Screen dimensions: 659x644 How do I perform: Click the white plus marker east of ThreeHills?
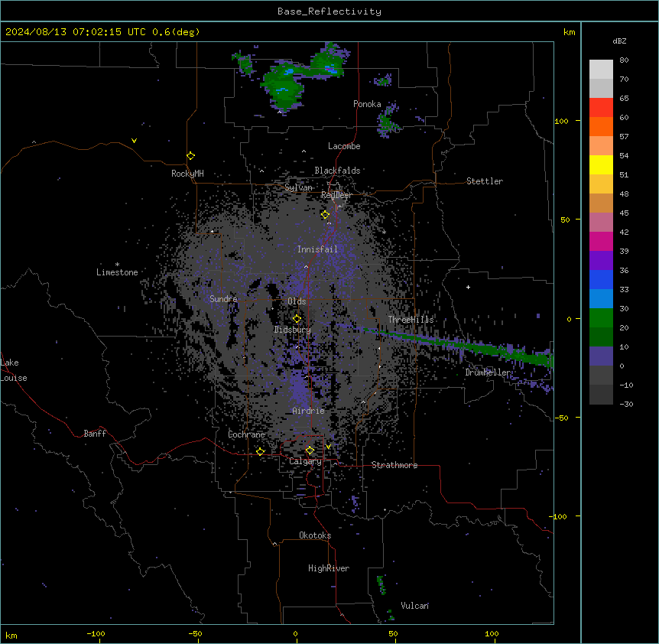tap(468, 287)
